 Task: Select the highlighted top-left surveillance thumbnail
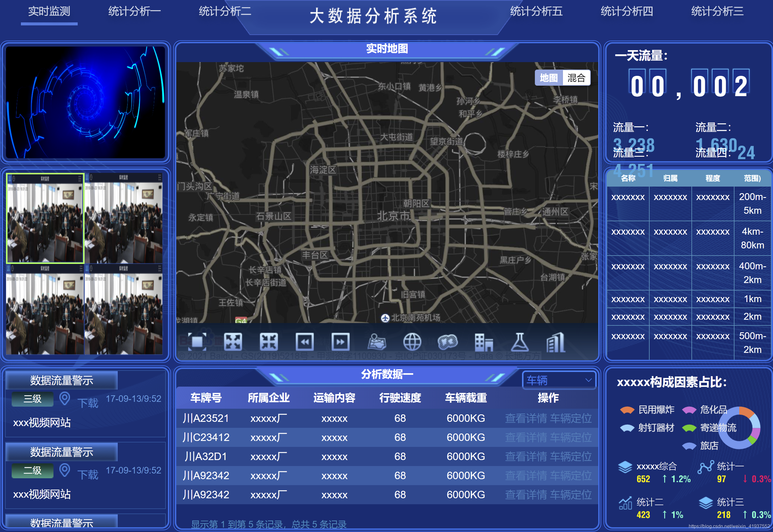tap(45, 218)
